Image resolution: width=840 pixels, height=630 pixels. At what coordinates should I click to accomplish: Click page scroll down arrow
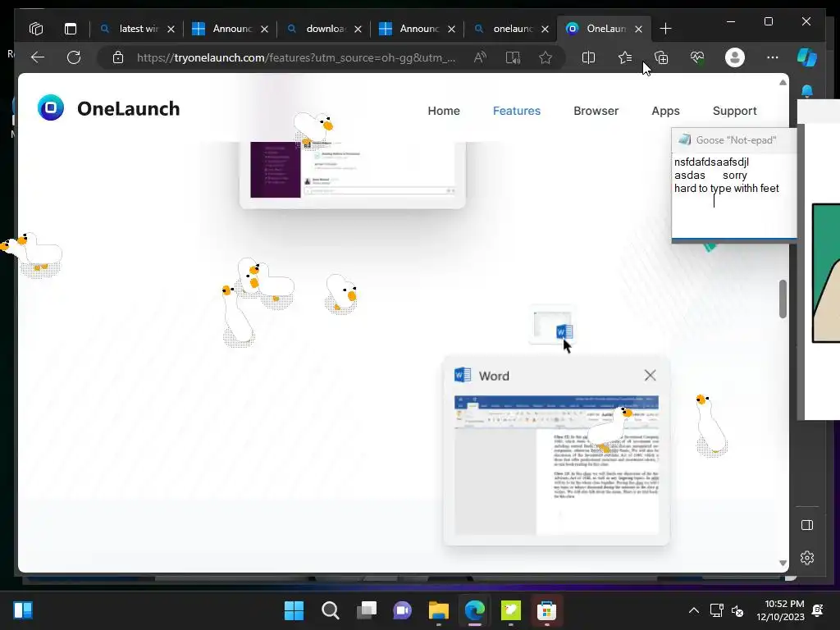tap(783, 563)
